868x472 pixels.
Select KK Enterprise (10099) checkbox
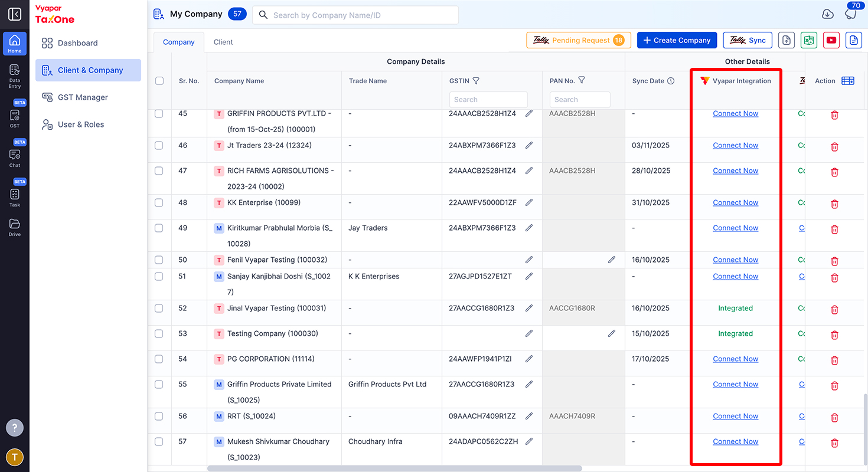(x=159, y=202)
